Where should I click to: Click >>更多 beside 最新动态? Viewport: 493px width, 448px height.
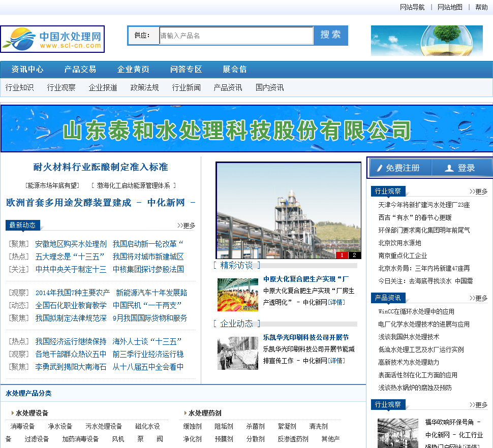tap(186, 225)
